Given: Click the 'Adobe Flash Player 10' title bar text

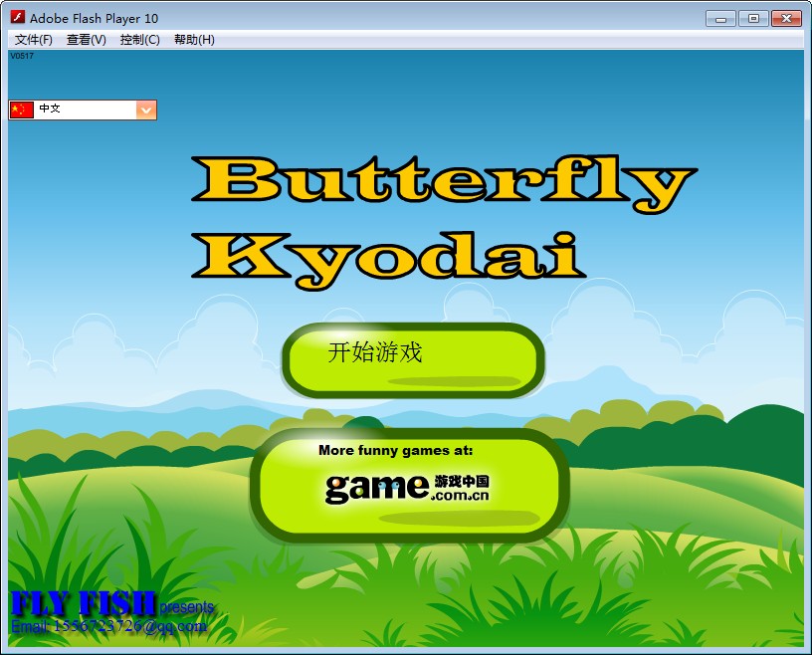Looking at the screenshot, I should pos(94,19).
